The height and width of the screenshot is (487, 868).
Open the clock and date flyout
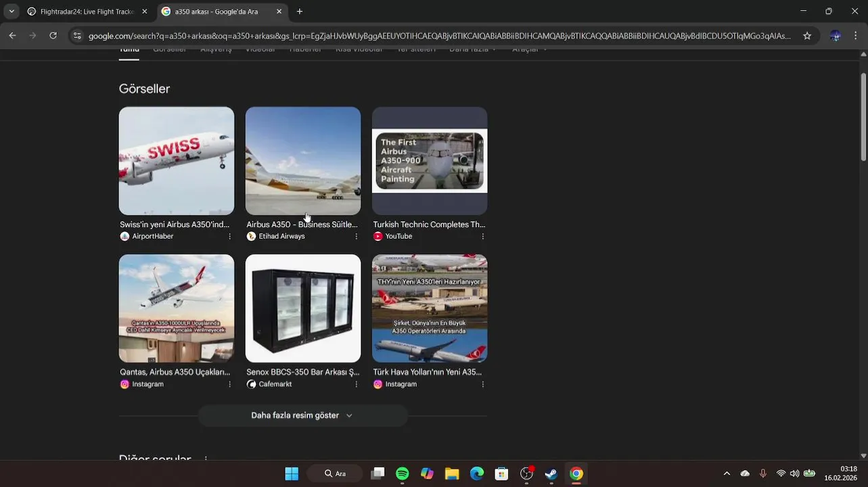pos(840,473)
